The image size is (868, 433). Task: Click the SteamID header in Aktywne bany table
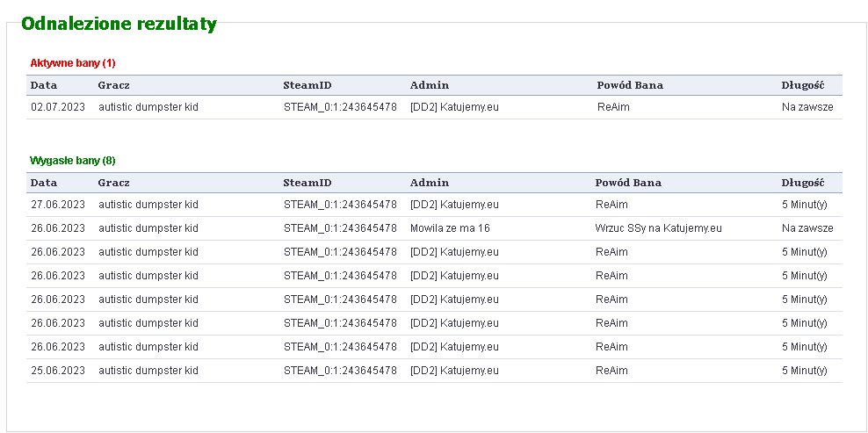[x=307, y=85]
